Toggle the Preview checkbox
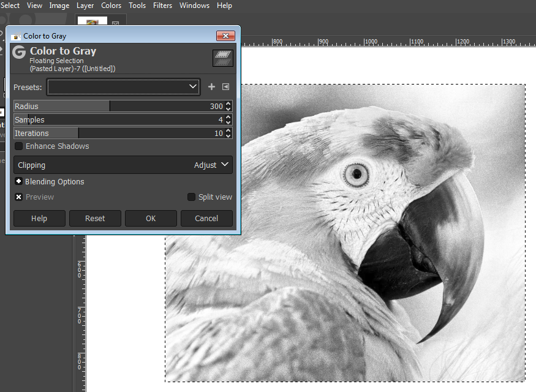 click(x=19, y=197)
